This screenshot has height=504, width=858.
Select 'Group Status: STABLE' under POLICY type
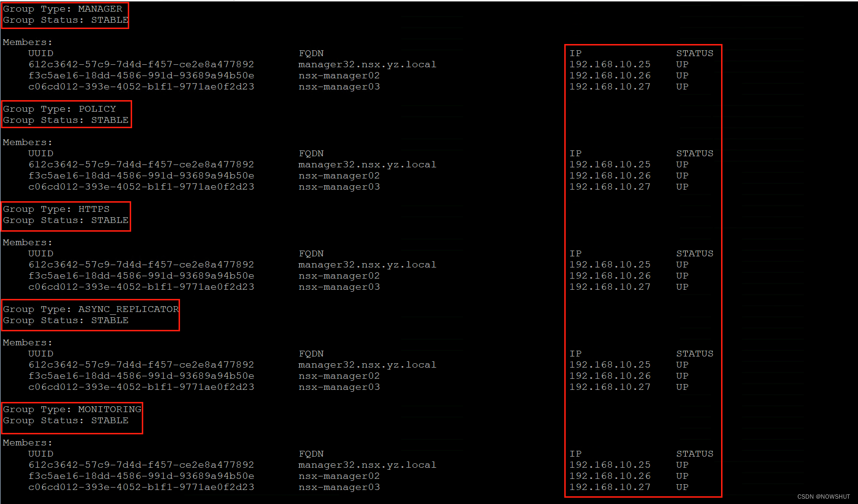click(66, 120)
